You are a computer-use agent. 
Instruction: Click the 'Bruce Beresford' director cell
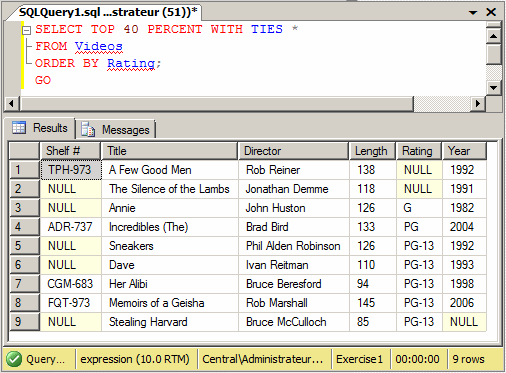pos(294,284)
